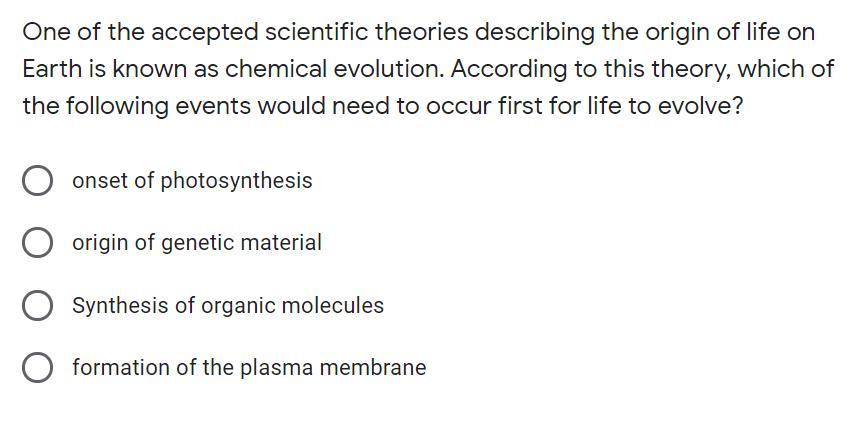The height and width of the screenshot is (436, 852).
Task: Select the 'origin of genetic material' radio button
Action: [37, 243]
